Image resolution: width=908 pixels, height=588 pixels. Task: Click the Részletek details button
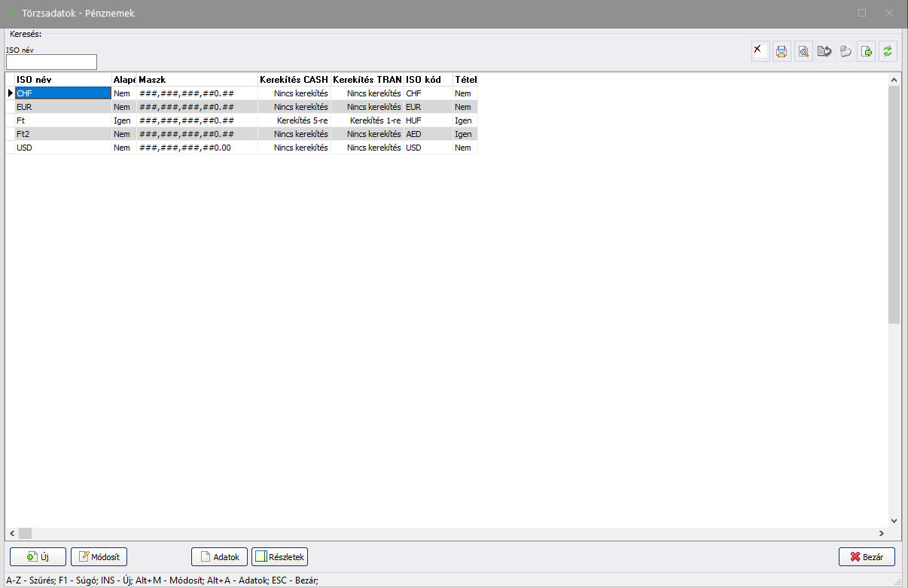pos(279,557)
